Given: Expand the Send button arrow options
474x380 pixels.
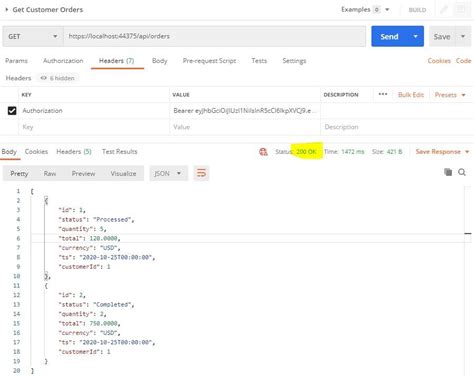Looking at the screenshot, I should [415, 36].
